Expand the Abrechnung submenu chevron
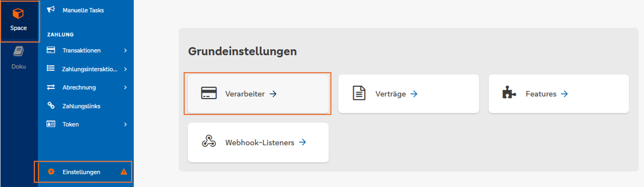This screenshot has height=187, width=644. pyautogui.click(x=125, y=87)
